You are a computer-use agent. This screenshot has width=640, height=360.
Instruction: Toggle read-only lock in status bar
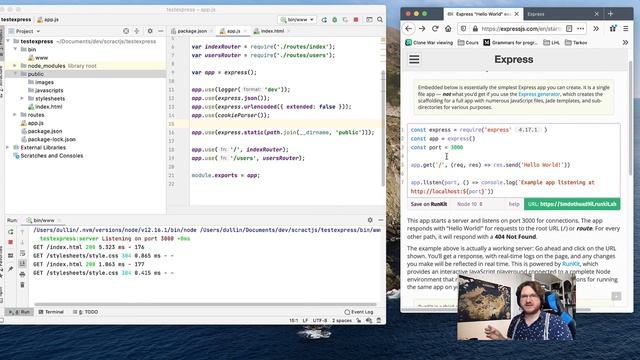(359, 321)
